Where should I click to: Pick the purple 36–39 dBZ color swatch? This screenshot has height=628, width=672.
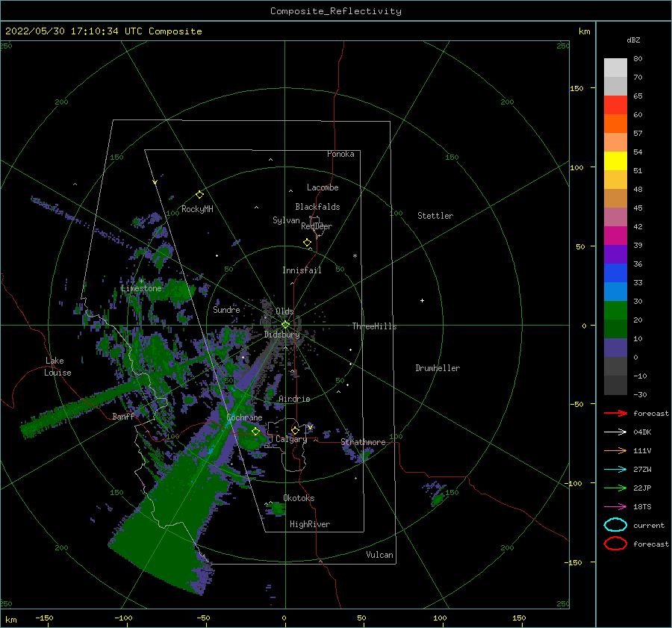click(x=615, y=255)
